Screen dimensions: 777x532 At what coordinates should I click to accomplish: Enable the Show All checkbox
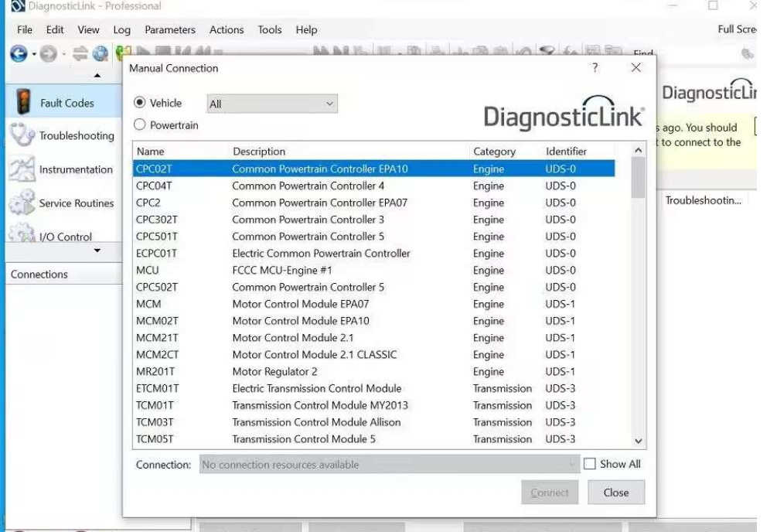click(x=590, y=464)
